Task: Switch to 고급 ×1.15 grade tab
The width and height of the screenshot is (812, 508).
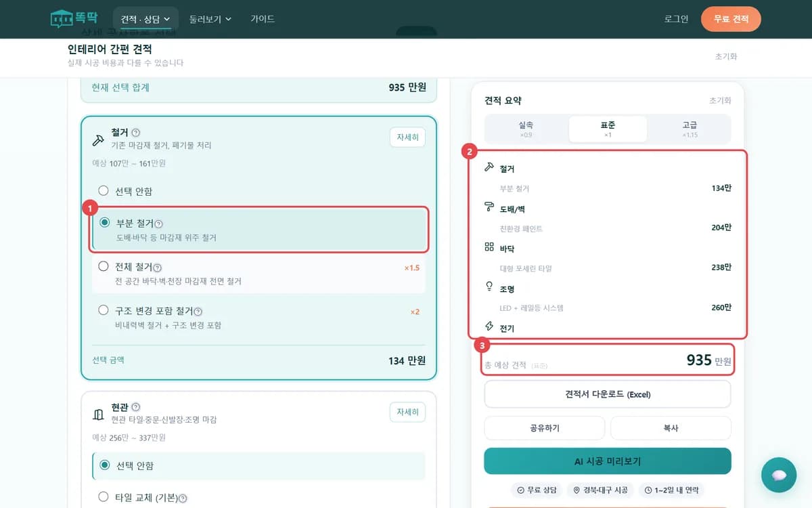Action: [x=690, y=129]
